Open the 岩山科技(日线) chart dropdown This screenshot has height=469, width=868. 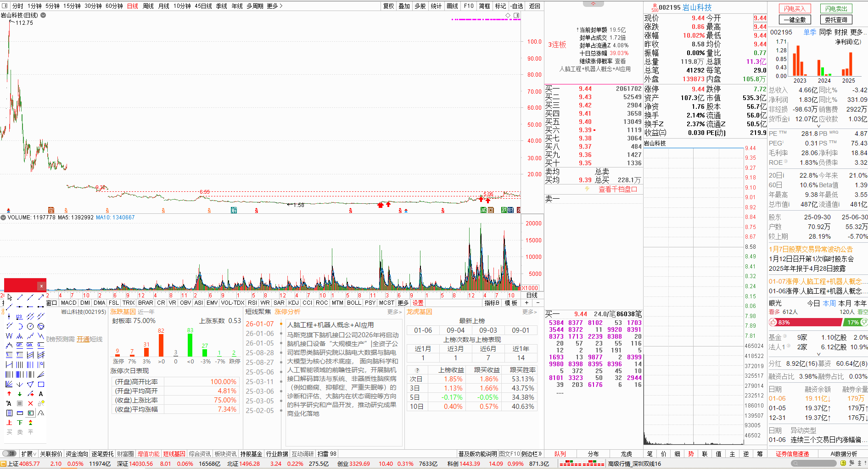(43, 15)
